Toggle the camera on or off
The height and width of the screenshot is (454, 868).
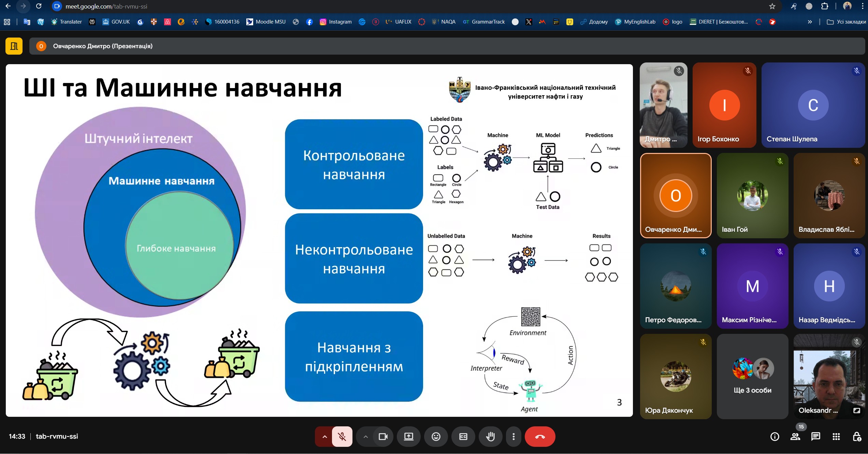coord(383,437)
